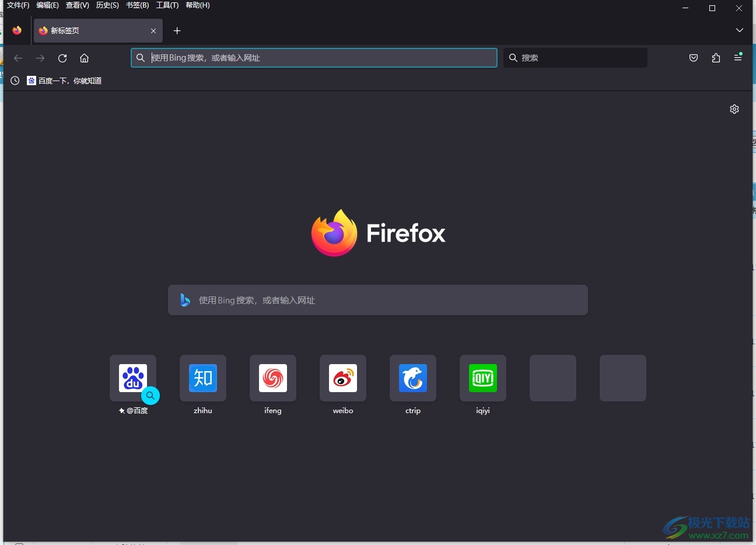Click the last empty shortcut tile
Viewport: 756px width, 545px height.
[623, 378]
